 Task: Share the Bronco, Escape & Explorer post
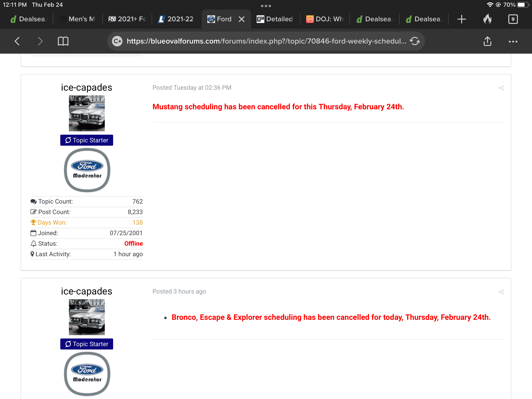[501, 292]
